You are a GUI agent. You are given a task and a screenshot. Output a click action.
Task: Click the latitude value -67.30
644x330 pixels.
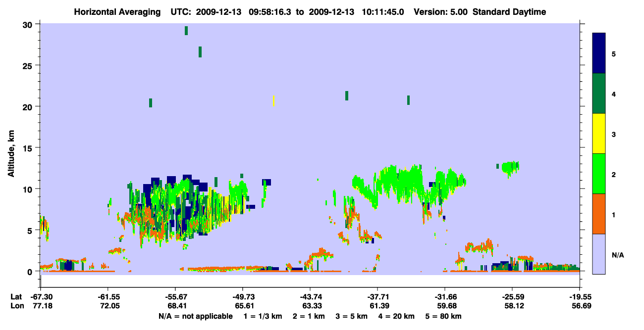pos(41,297)
